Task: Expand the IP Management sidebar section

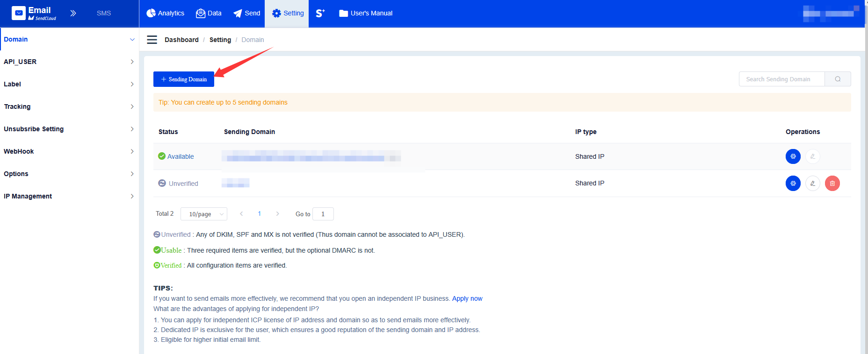Action: pyautogui.click(x=69, y=196)
